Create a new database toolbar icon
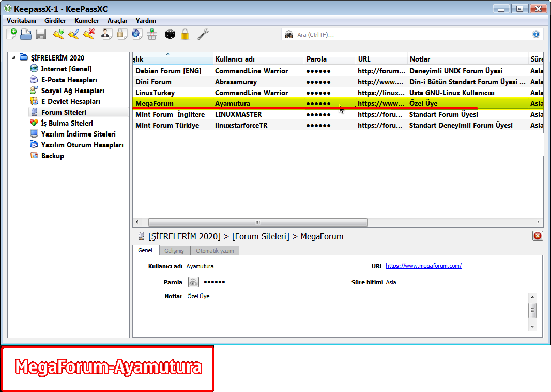This screenshot has width=551, height=392. [11, 34]
